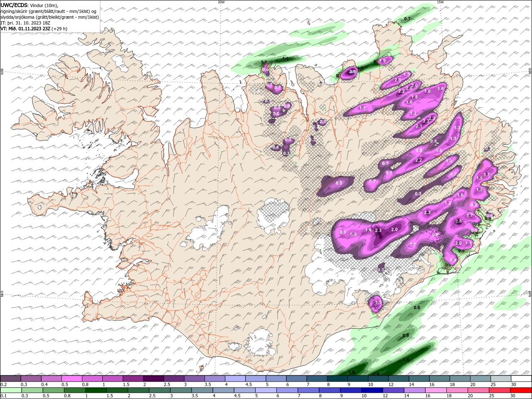This screenshot has width=532, height=399.
Task: Pick the darkest green rain swatch at 1
Action: [96, 390]
